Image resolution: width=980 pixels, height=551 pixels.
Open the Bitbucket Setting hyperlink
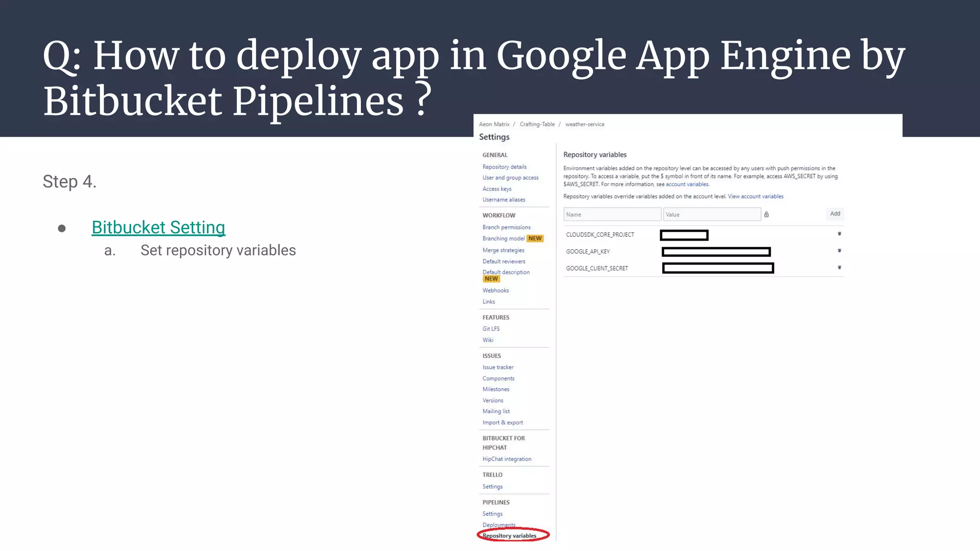pyautogui.click(x=158, y=227)
